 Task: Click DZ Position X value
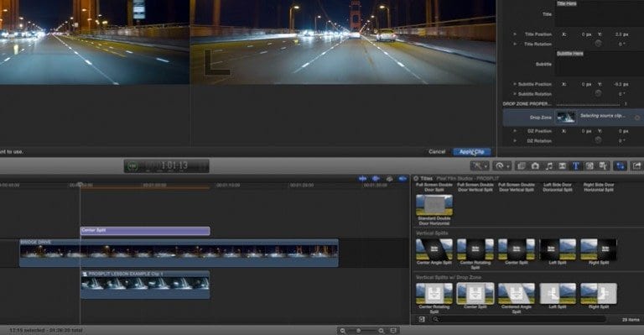pyautogui.click(x=586, y=131)
